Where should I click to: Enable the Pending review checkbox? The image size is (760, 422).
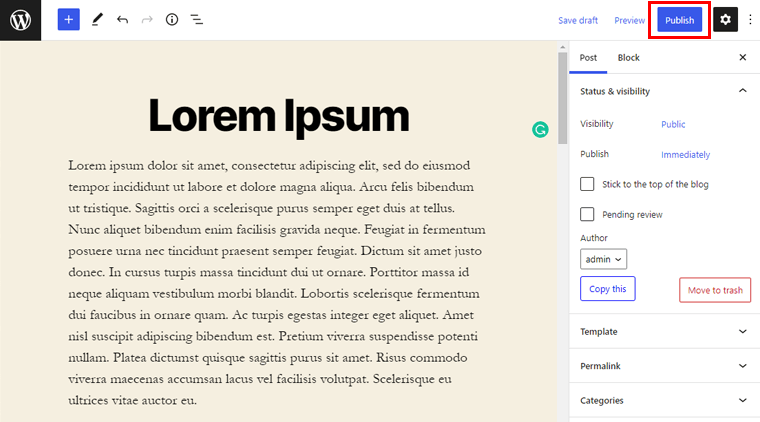(587, 214)
